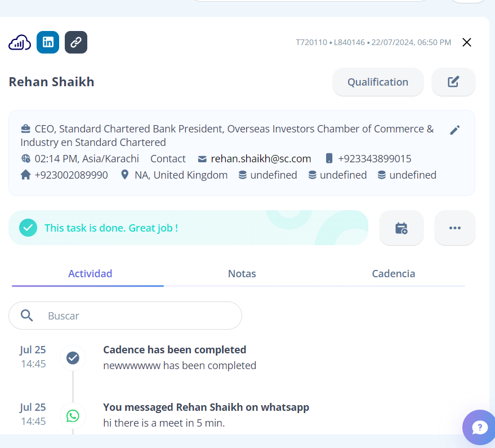Open the three dots more options
Viewport: 495px width, 448px height.
coord(455,228)
